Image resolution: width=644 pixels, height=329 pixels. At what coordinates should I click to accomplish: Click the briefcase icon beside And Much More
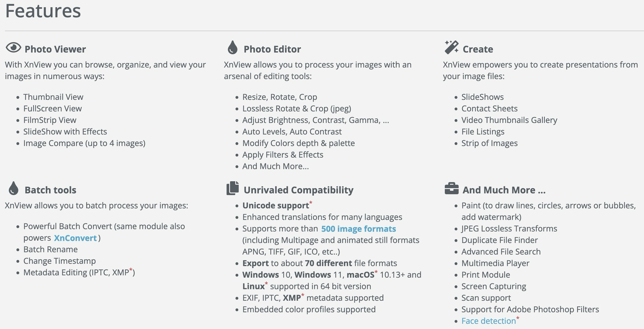click(x=451, y=189)
